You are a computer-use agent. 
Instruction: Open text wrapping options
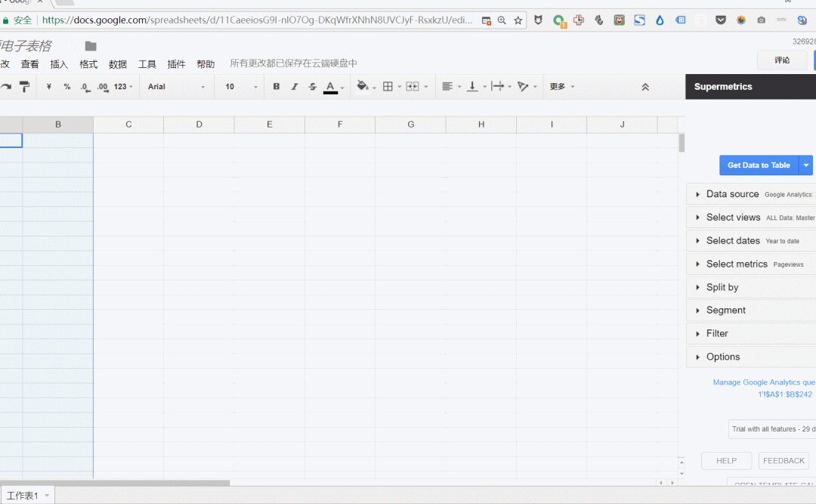[497, 86]
